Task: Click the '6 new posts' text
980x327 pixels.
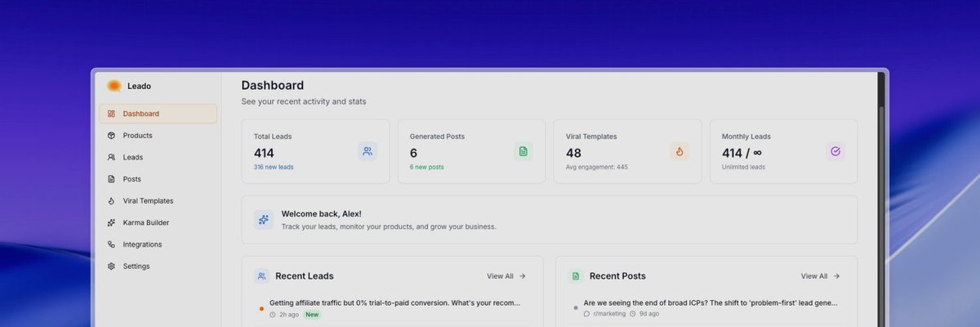Action: point(427,167)
